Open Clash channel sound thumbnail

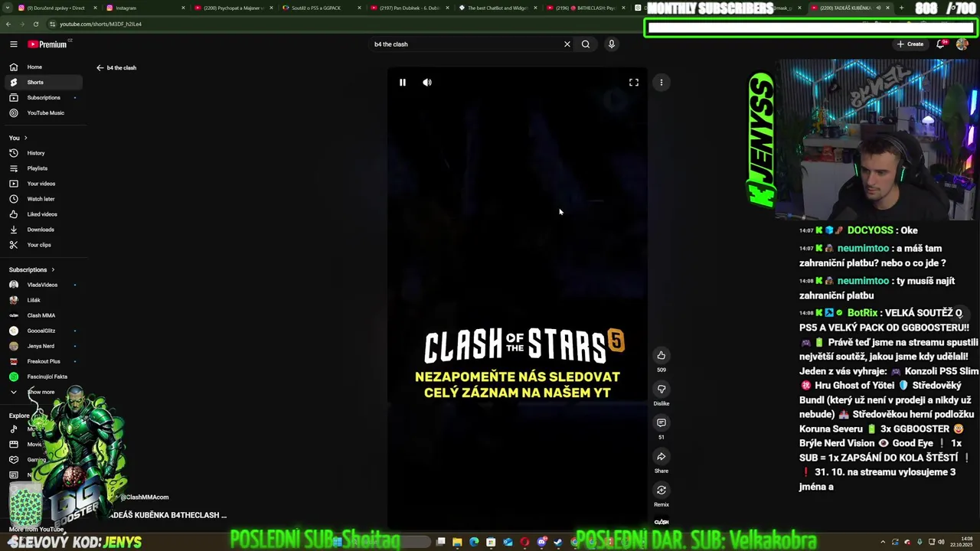(x=661, y=522)
